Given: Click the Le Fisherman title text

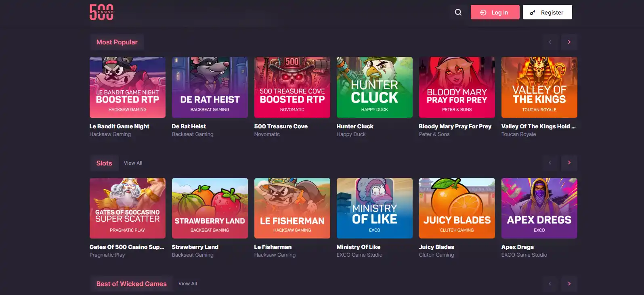Looking at the screenshot, I should 273,247.
